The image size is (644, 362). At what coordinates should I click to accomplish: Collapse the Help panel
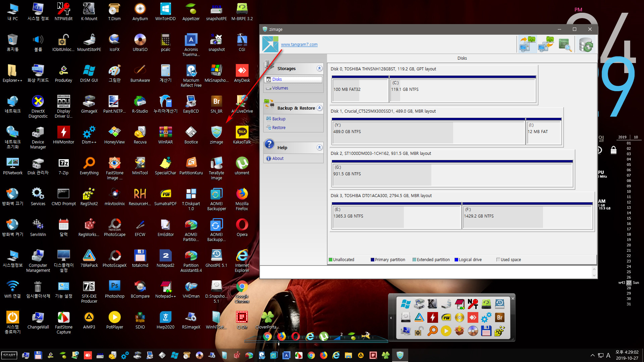(319, 147)
